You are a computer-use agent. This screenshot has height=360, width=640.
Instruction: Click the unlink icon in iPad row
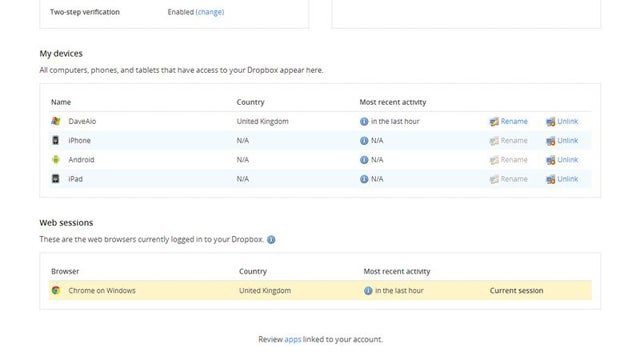pyautogui.click(x=551, y=179)
